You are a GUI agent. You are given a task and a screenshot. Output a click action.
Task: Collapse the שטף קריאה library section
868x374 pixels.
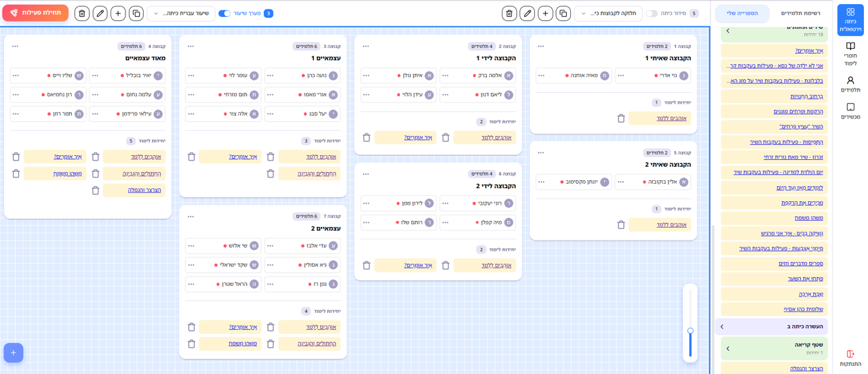tap(728, 348)
